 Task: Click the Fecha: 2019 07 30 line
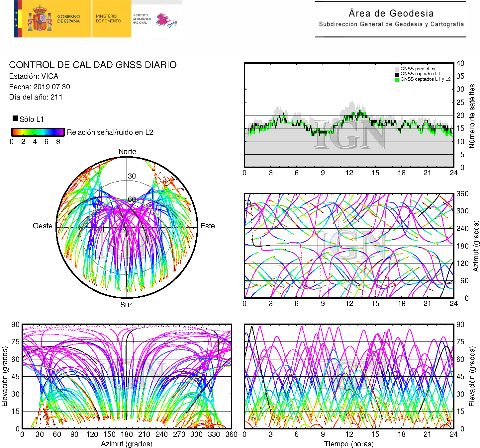pyautogui.click(x=40, y=87)
